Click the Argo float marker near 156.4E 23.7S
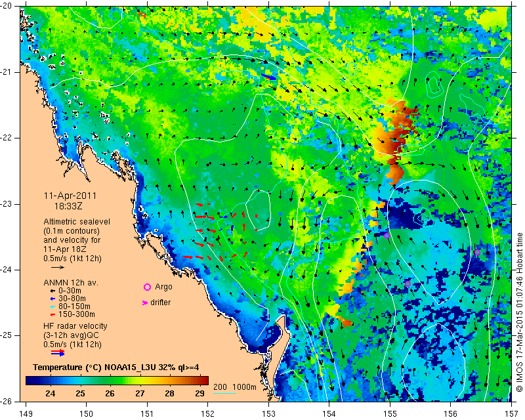The height and width of the screenshot is (420, 525). 478,252
